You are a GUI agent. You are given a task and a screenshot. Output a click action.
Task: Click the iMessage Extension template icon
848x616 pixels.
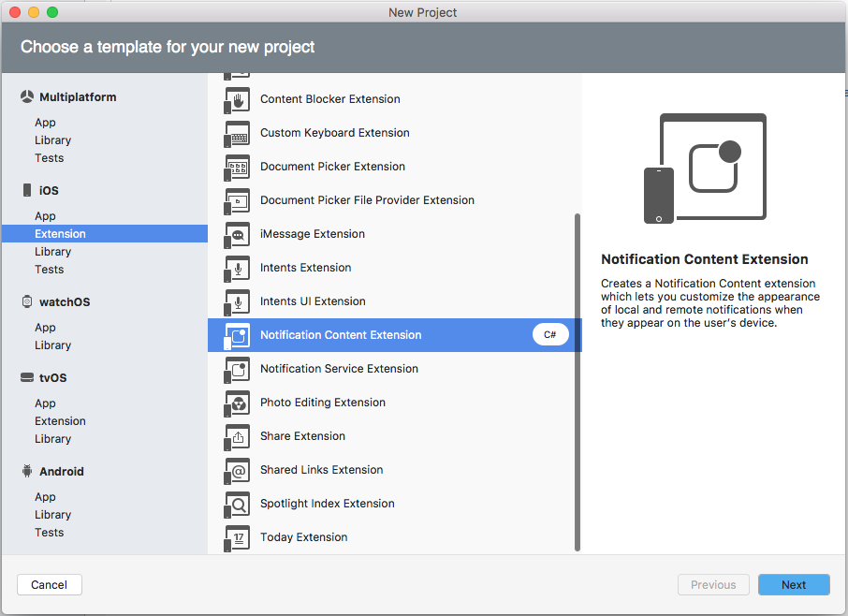236,234
